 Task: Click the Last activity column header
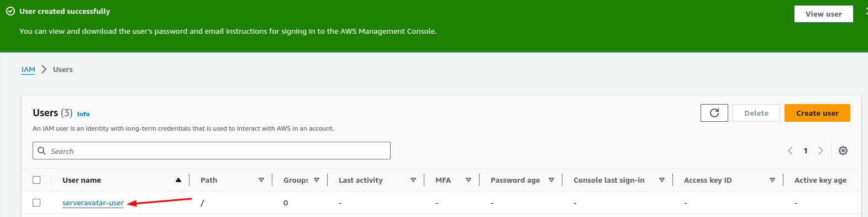361,180
